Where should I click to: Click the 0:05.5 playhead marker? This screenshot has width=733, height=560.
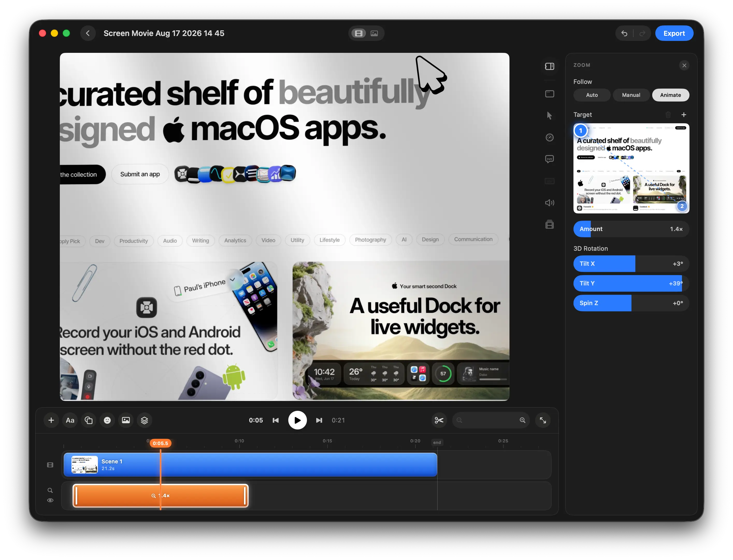point(160,443)
